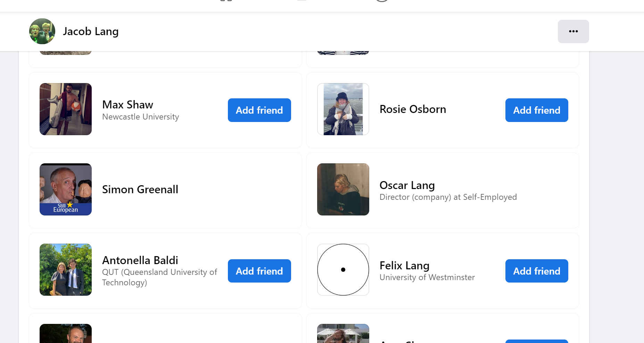Open Oscar Lang's profile thumbnail
The image size is (644, 343).
pos(343,189)
